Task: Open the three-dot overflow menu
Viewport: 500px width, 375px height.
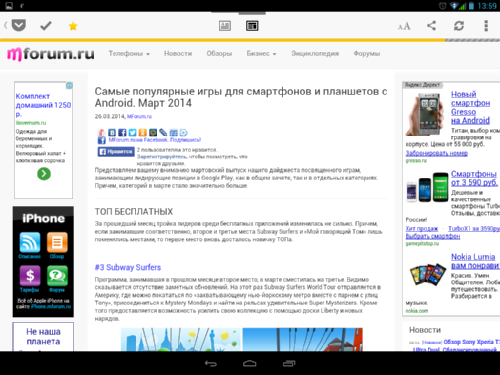Action: 486,26
